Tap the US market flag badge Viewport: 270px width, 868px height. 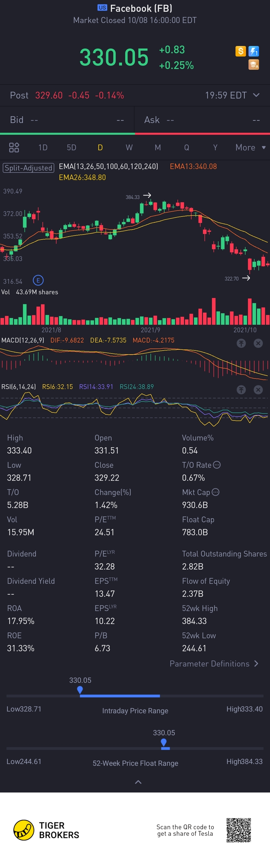[x=102, y=8]
